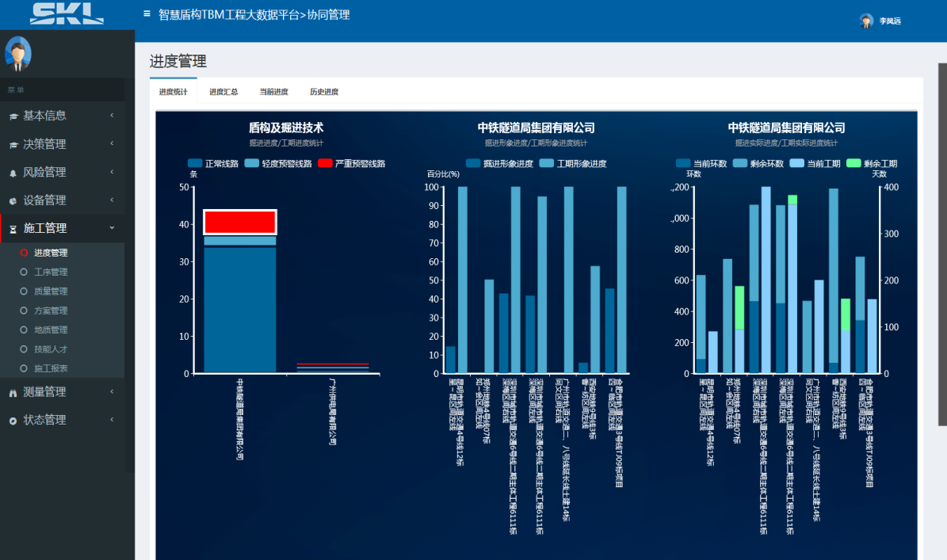Toggle the 当前环数 legend swatch
947x560 pixels.
click(x=683, y=163)
